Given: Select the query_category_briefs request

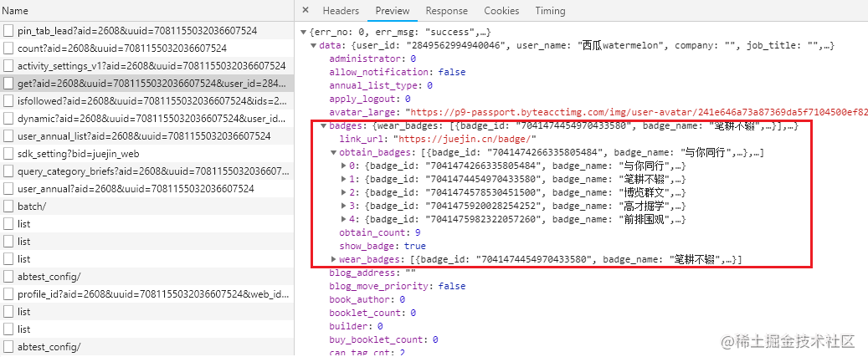Looking at the screenshot, I should click(x=146, y=171).
